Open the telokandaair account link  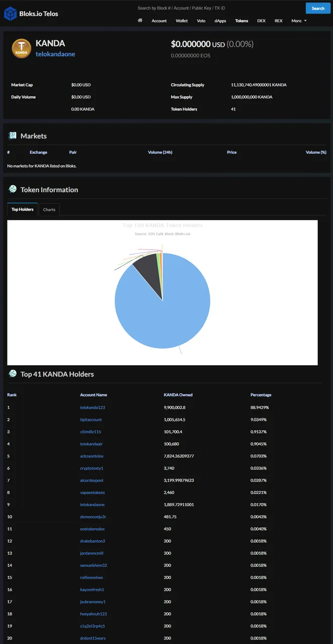coord(92,444)
